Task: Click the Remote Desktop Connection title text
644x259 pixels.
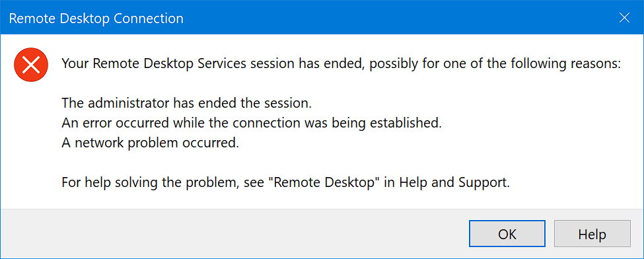Action: point(96,18)
